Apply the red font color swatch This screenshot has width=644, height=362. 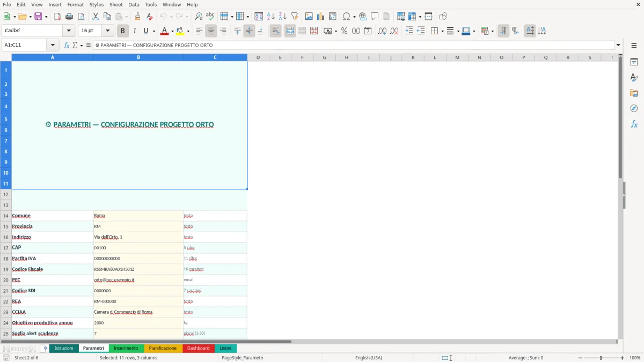164,31
